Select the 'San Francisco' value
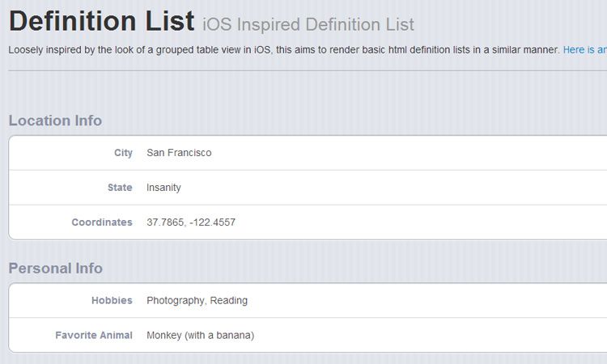607x364 pixels. click(x=179, y=153)
